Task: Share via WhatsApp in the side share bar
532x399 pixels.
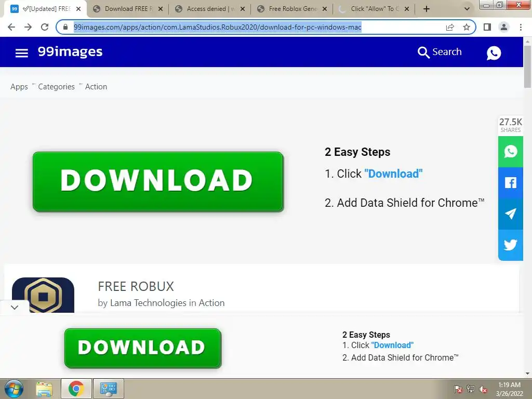Action: pyautogui.click(x=510, y=152)
